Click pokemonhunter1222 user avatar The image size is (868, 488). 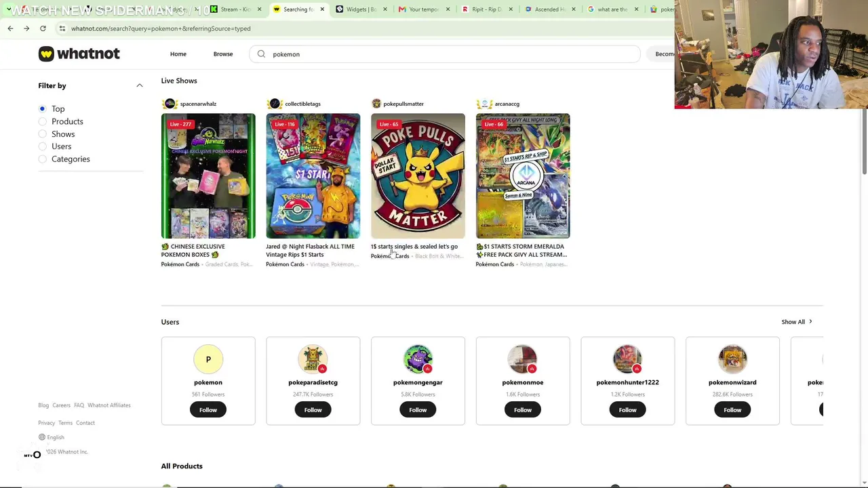(x=627, y=359)
